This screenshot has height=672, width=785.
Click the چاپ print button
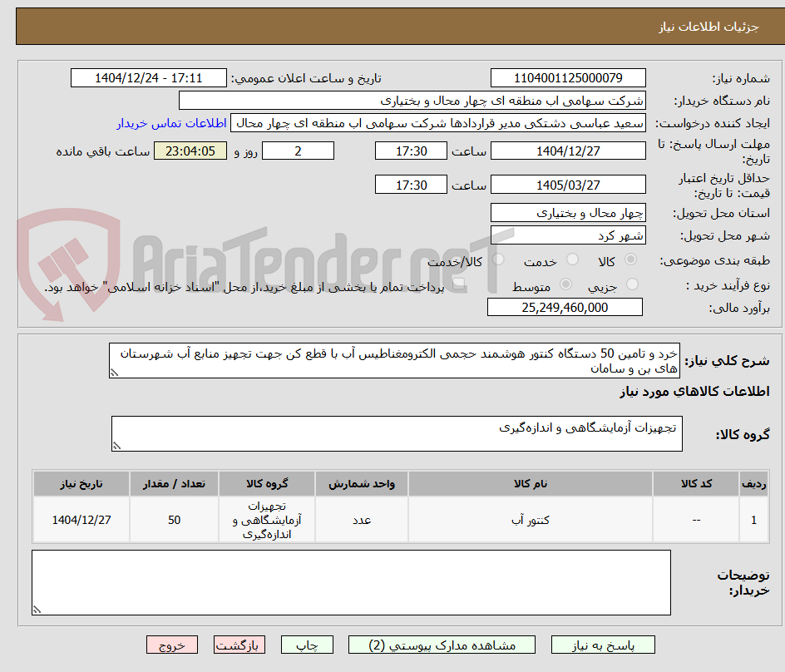point(307,645)
